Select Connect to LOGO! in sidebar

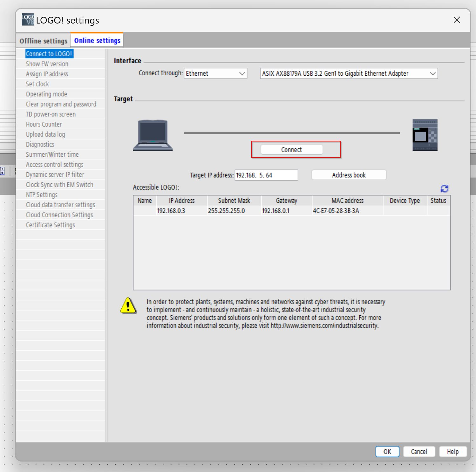(49, 54)
